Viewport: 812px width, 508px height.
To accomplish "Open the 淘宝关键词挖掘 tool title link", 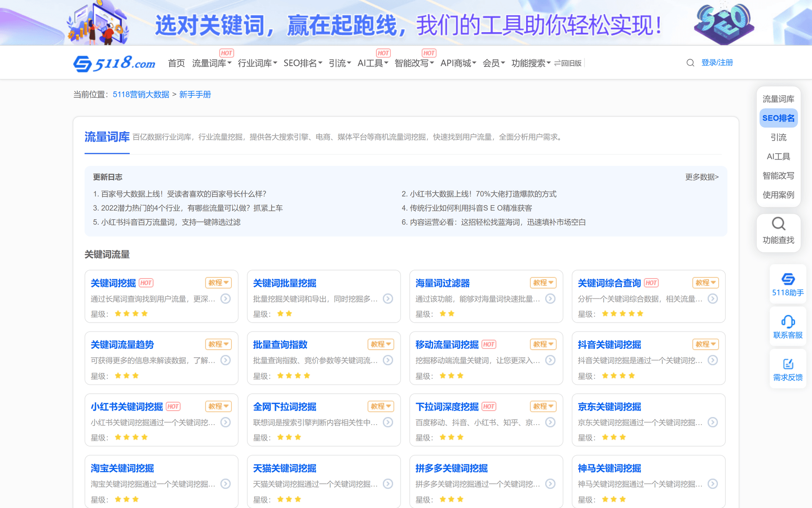I will coord(122,468).
